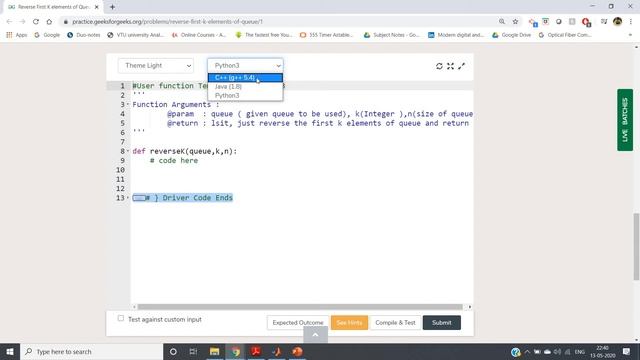This screenshot has width=640, height=360.
Task: Click Compile & Test button
Action: 395,322
